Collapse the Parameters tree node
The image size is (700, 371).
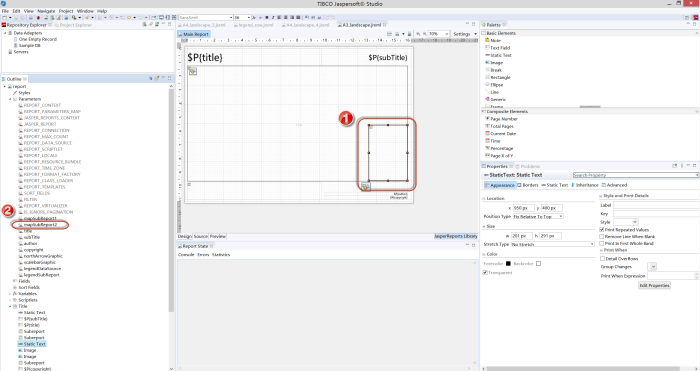tap(10, 99)
